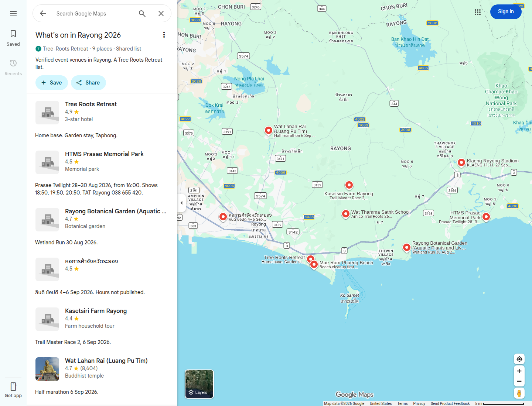Open the Privacy footer link
The image size is (532, 406).
click(x=419, y=403)
